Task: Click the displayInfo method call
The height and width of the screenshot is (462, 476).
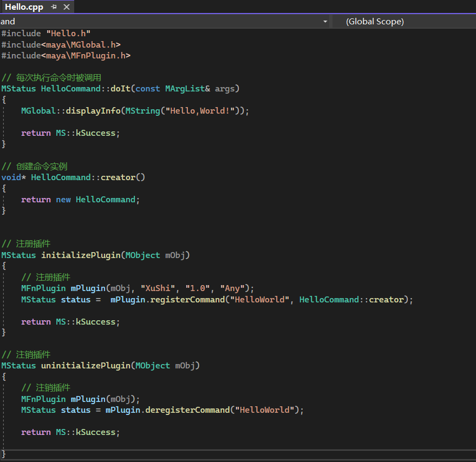Action: pos(93,110)
